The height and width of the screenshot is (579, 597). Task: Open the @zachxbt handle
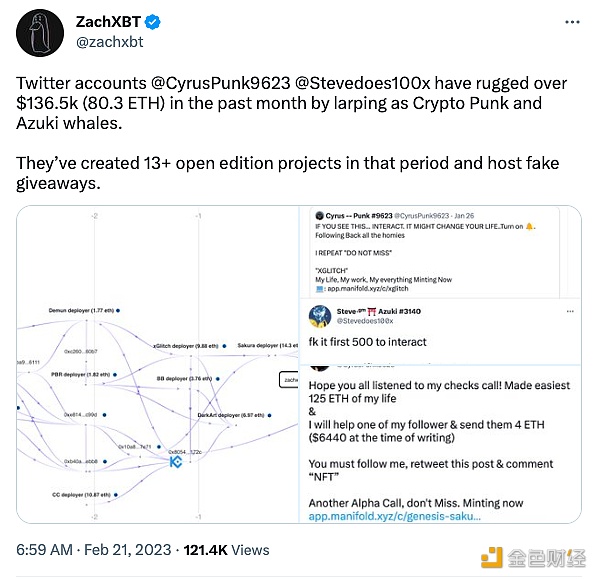click(110, 42)
